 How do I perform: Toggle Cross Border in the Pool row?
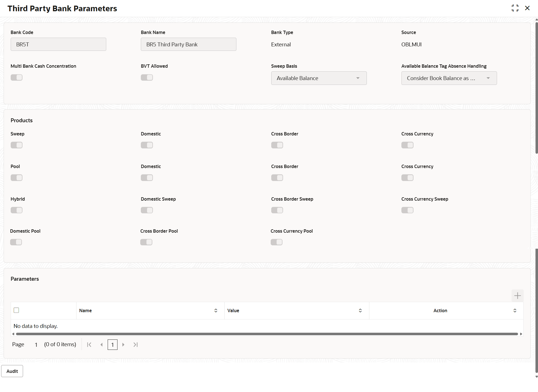pyautogui.click(x=277, y=178)
